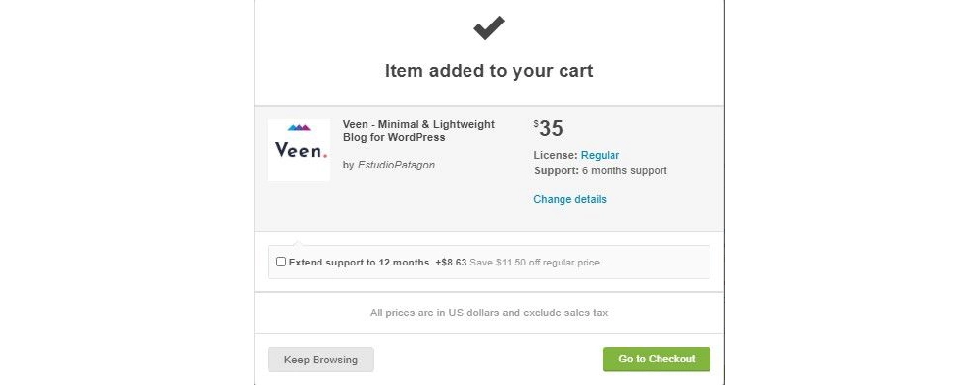Click the colorful mountain icon in Veen logo
980x385 pixels.
[299, 128]
